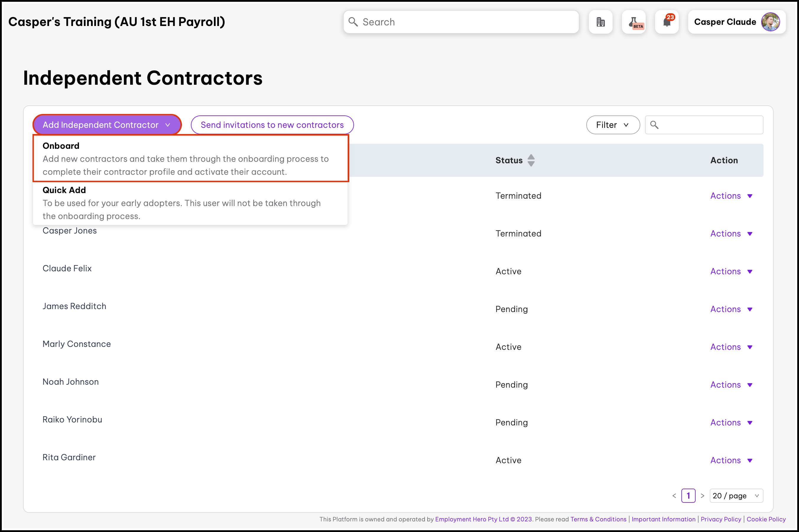Viewport: 799px width, 532px height.
Task: Click Send invitations to new contractors
Action: click(272, 125)
